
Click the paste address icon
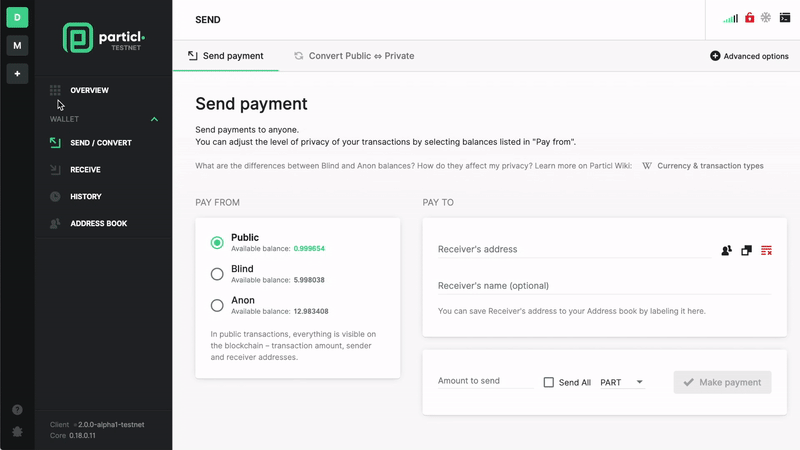746,250
